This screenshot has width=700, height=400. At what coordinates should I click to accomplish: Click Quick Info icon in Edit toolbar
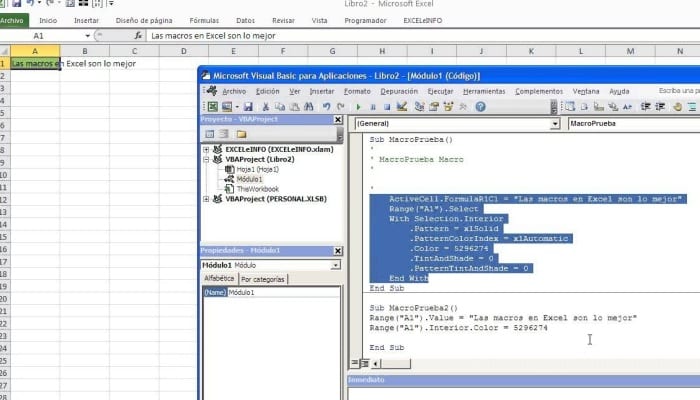[x=599, y=107]
